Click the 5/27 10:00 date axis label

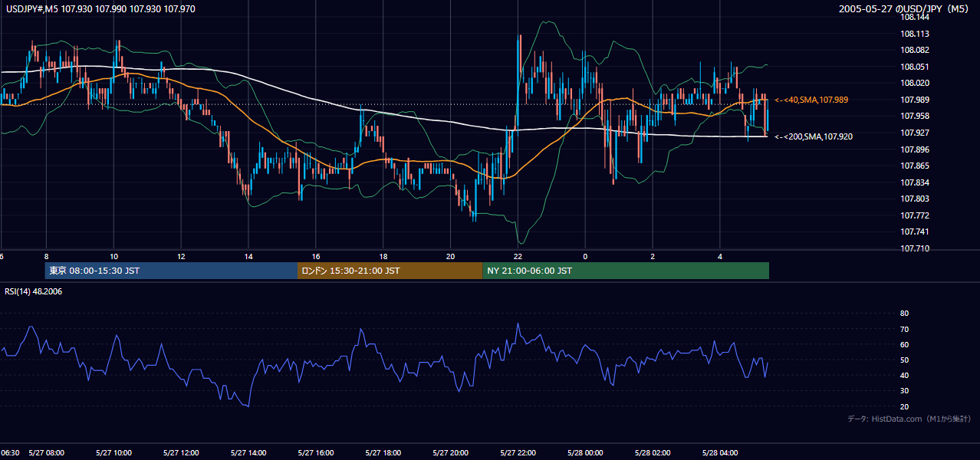113,453
